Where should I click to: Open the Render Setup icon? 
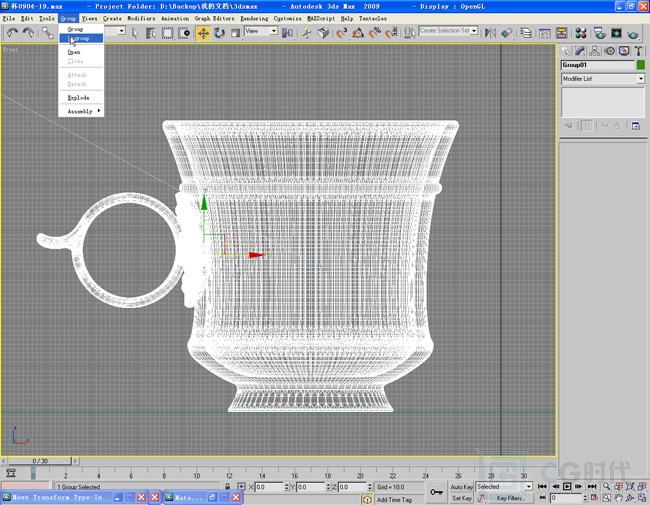click(599, 33)
